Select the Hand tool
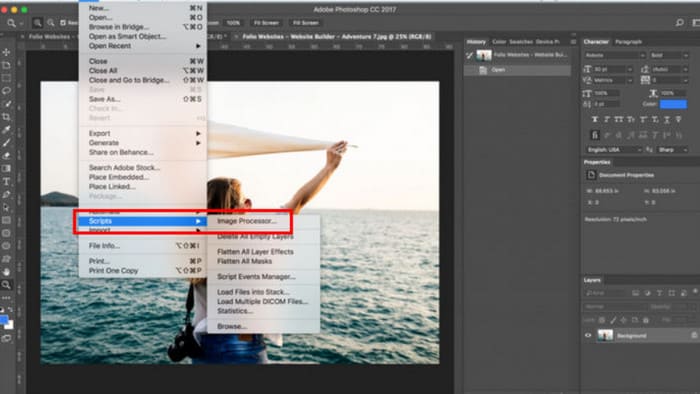The image size is (700, 394). click(6, 272)
